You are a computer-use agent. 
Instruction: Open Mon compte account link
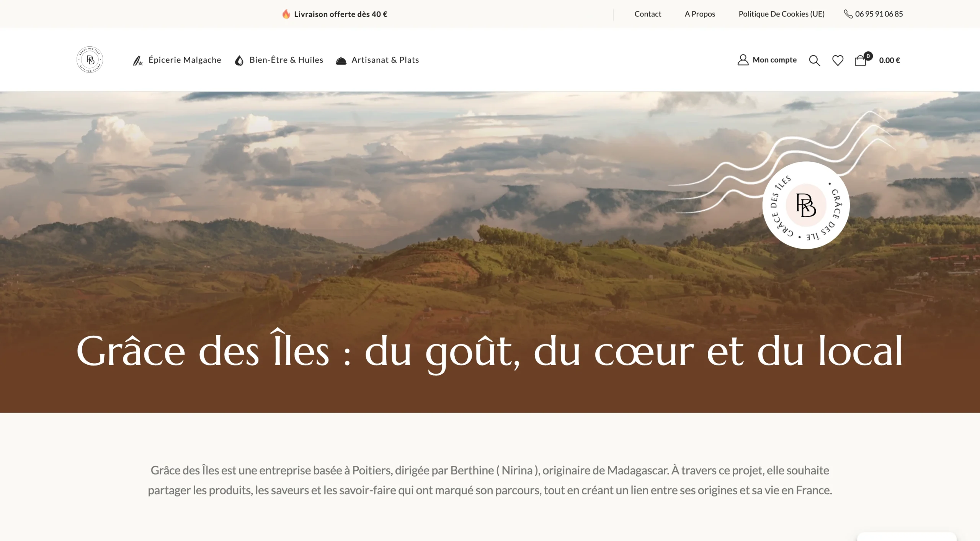tap(774, 60)
